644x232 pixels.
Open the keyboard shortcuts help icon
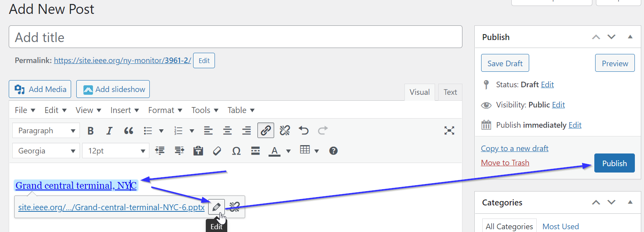coord(333,151)
